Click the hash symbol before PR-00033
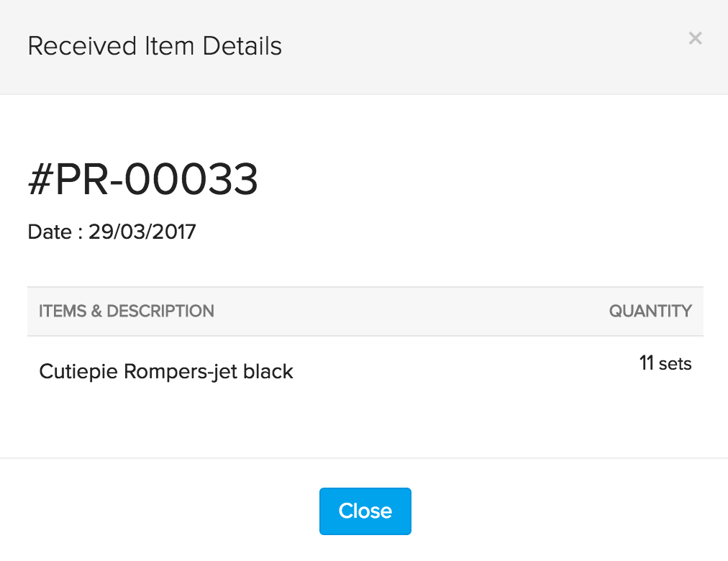This screenshot has height=561, width=728. (x=40, y=180)
